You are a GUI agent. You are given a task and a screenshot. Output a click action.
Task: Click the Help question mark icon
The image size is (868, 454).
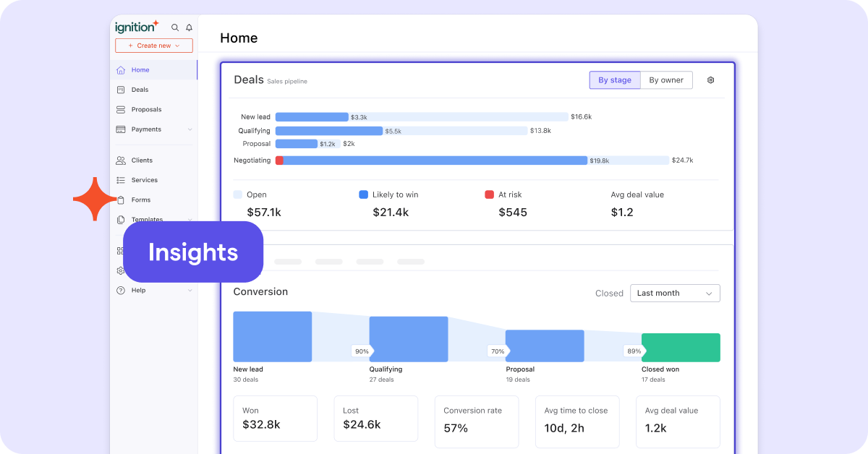coord(121,291)
